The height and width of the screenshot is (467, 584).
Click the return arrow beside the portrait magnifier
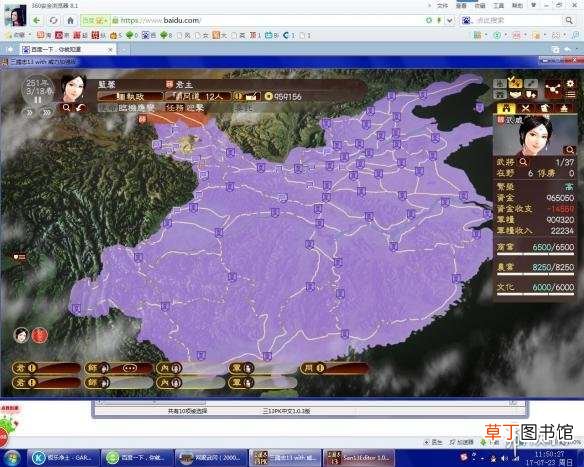[80, 108]
